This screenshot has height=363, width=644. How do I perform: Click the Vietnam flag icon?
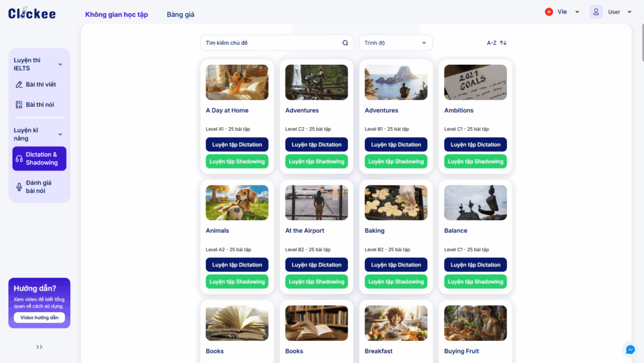[549, 12]
